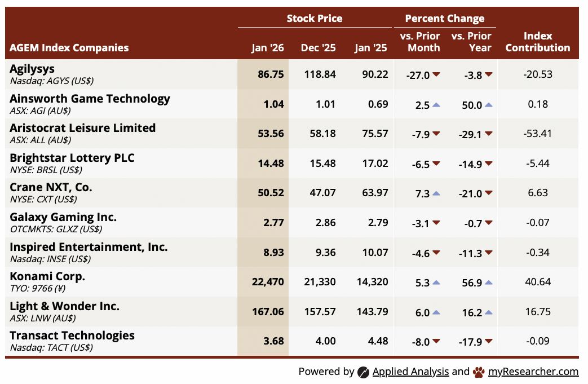Click Transact Technologies prior year down arrow

tap(488, 342)
